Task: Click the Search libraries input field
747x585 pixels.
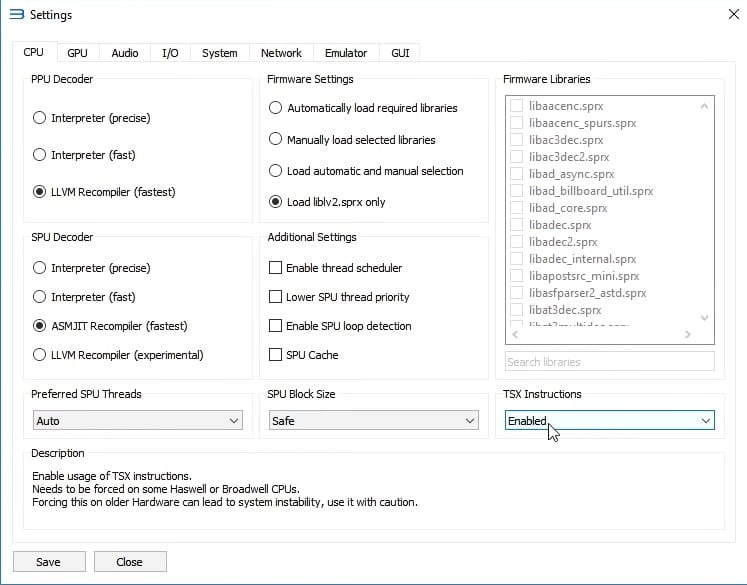Action: 609,362
